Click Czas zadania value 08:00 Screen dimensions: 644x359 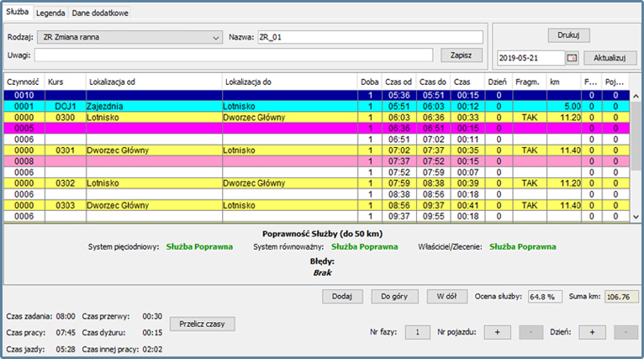(66, 316)
